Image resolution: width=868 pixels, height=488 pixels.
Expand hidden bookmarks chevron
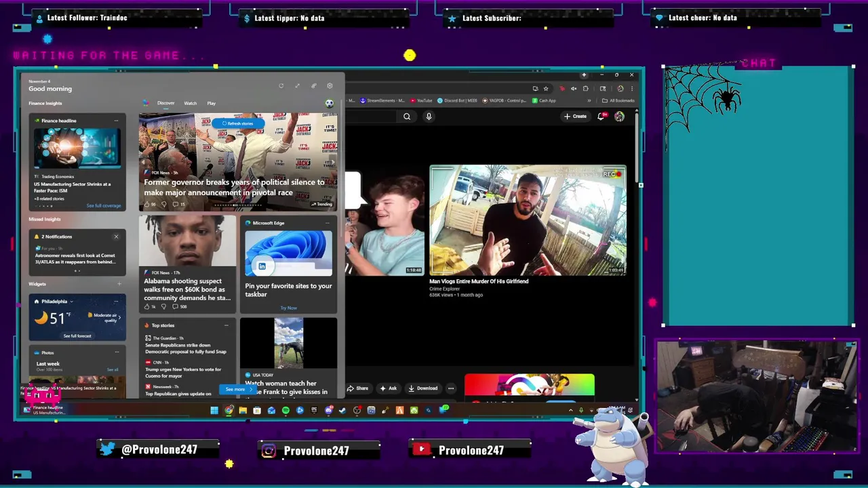click(x=589, y=100)
